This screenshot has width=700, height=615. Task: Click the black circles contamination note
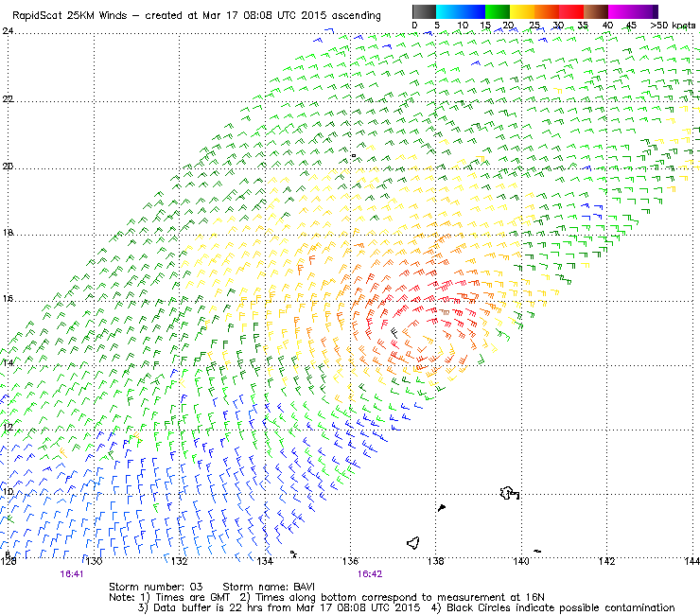553,607
